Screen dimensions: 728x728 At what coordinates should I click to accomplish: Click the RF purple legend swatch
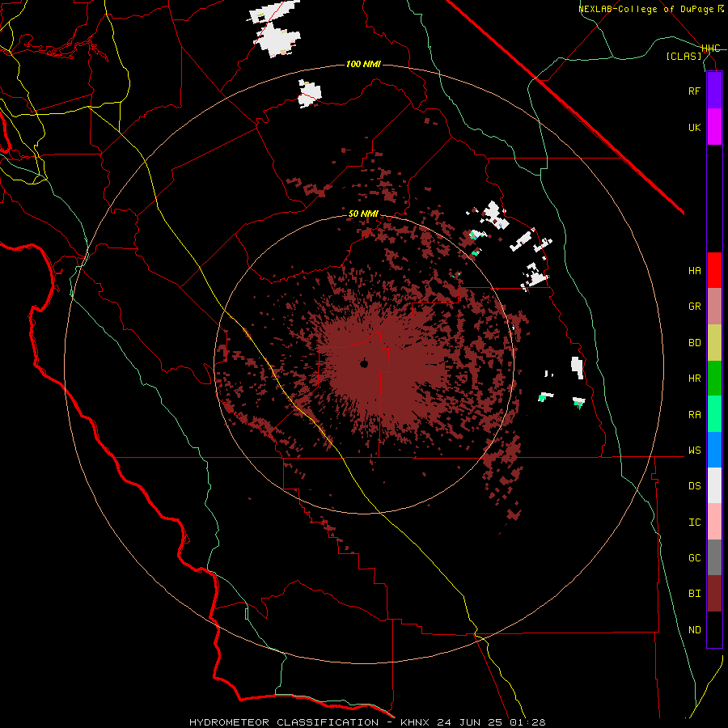[714, 91]
